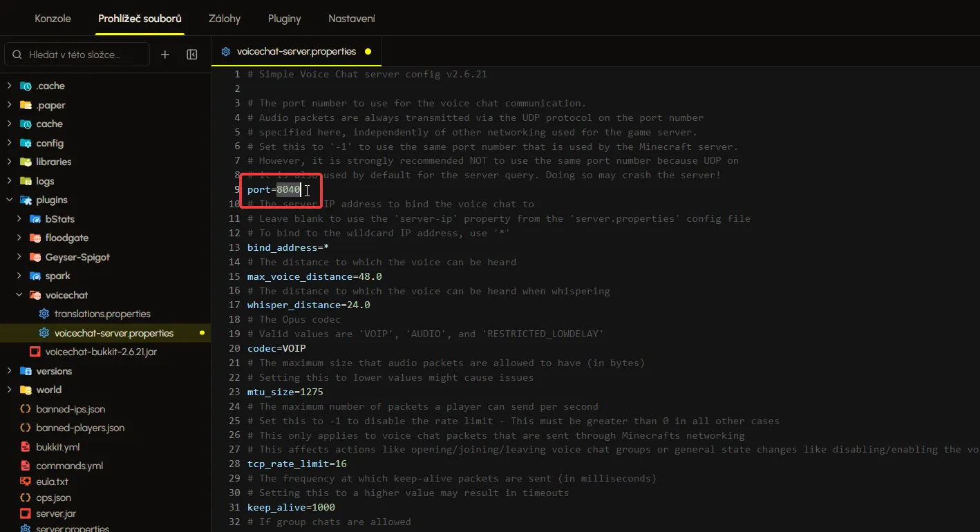Click the libraries folder icon
The height and width of the screenshot is (532, 980).
pos(26,162)
